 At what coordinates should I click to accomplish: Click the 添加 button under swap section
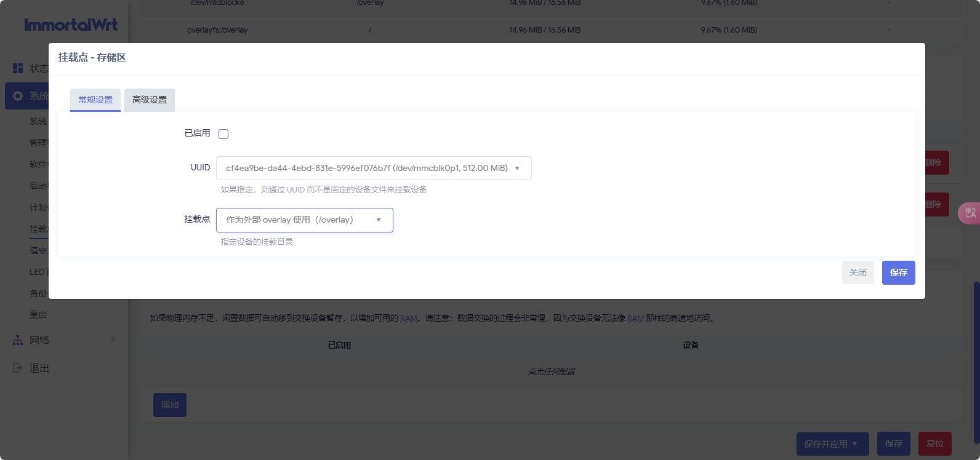pyautogui.click(x=170, y=405)
